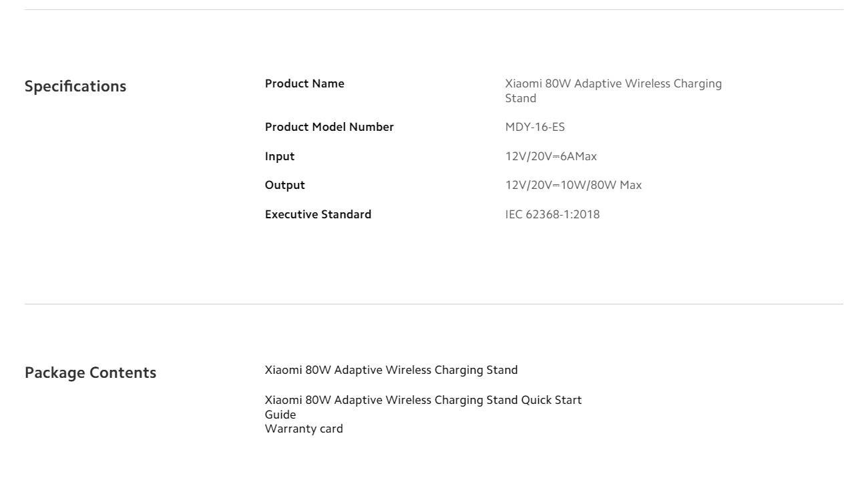Screen dimensions: 868x478
Task: Click the wrapped word 'Stand' under Product Name value
Action: point(520,98)
